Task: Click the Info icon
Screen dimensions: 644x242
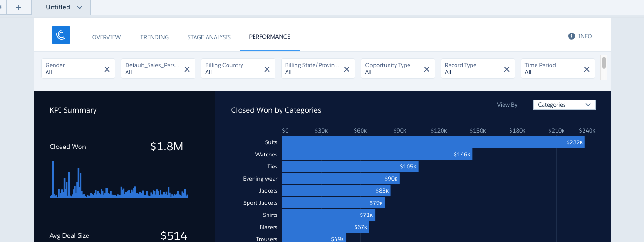Action: (571, 36)
